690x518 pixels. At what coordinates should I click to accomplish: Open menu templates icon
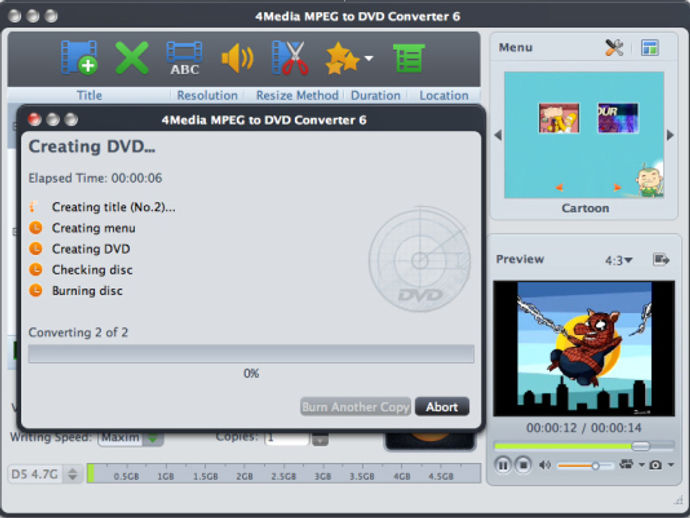[650, 48]
